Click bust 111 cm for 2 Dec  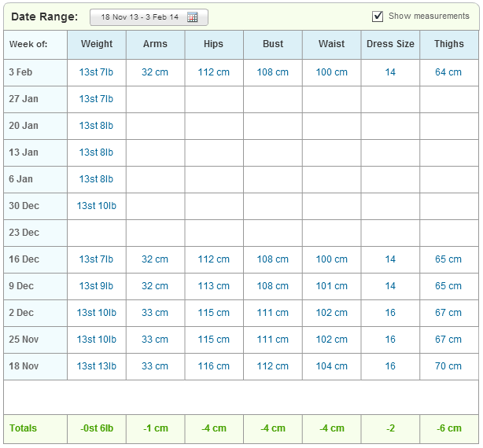[273, 313]
